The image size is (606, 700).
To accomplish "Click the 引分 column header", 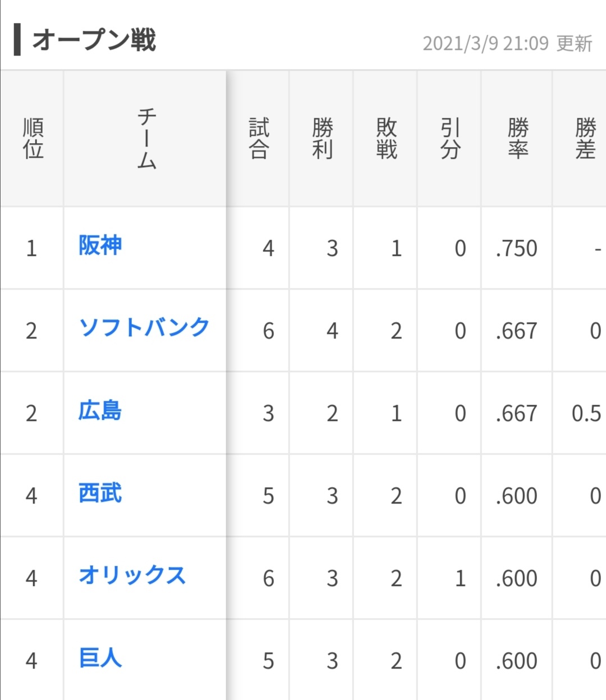I will point(450,138).
